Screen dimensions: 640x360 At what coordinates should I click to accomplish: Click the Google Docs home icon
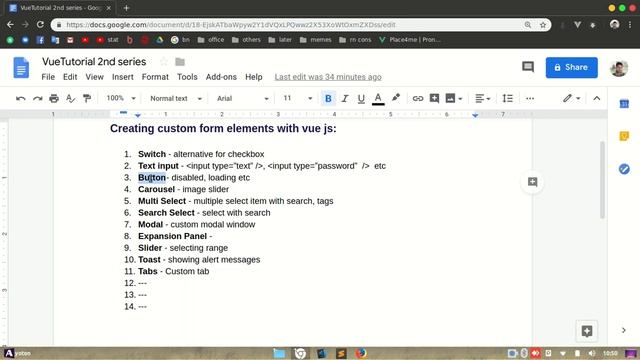click(21, 67)
